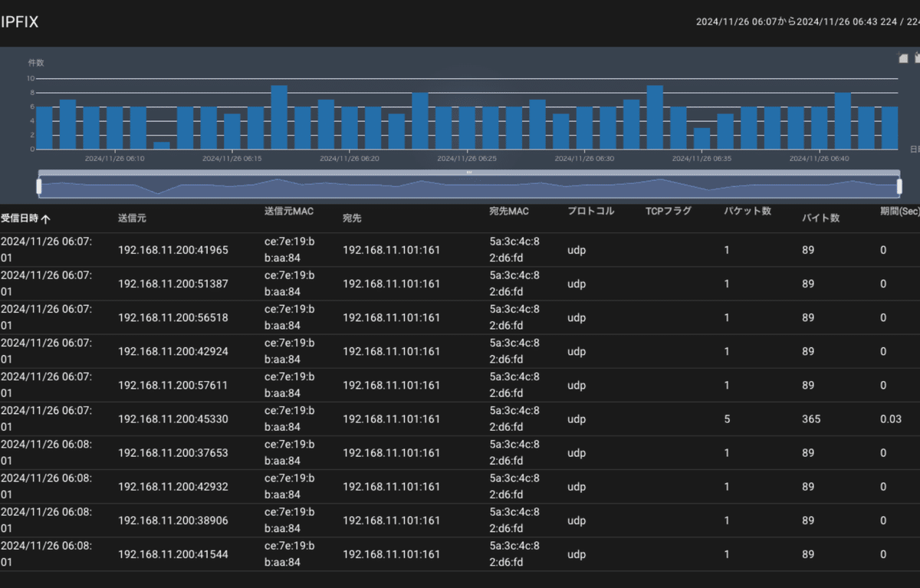
Task: Sort the table by パケット数 column
Action: (747, 211)
